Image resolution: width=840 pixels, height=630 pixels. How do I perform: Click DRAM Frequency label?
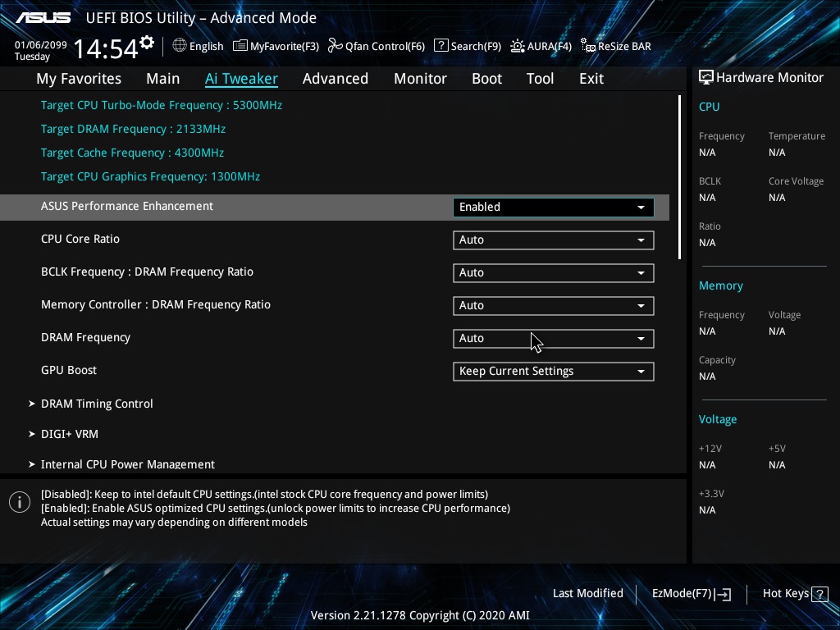pyautogui.click(x=85, y=337)
